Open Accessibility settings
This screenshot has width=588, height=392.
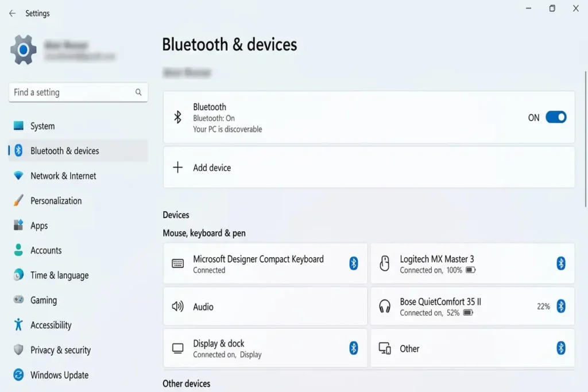pos(78,325)
